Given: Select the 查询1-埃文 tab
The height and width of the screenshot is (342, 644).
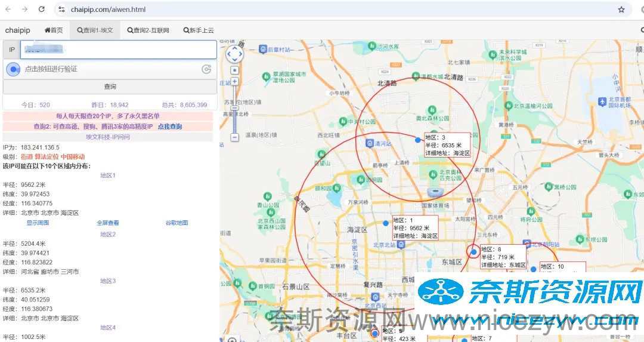Looking at the screenshot, I should 95,30.
